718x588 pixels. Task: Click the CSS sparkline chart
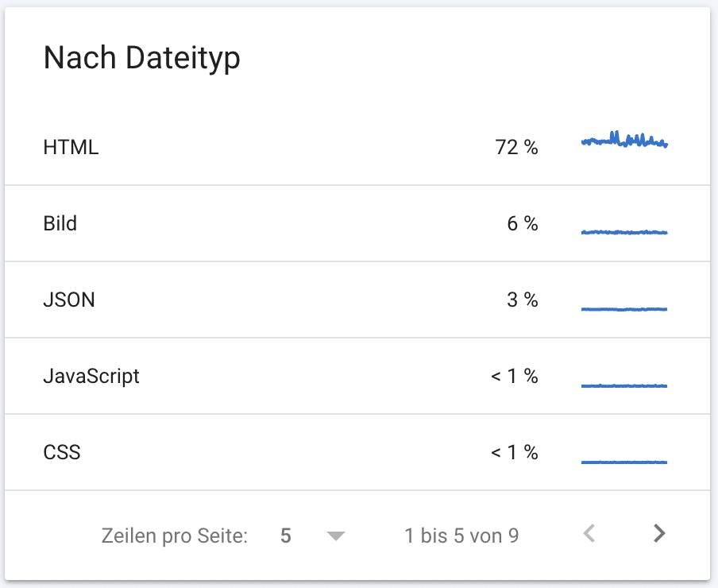pyautogui.click(x=624, y=461)
